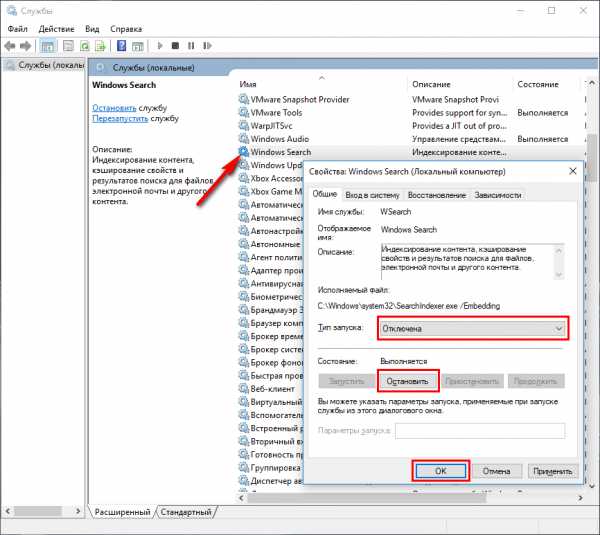
Task: Click the Xbox Game M service icon
Action: pyautogui.click(x=244, y=191)
